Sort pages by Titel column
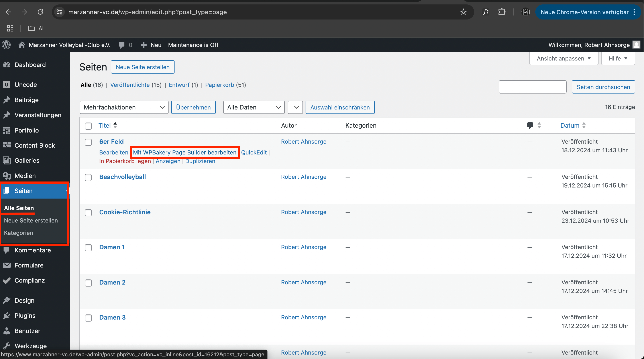644x359 pixels. (x=108, y=125)
